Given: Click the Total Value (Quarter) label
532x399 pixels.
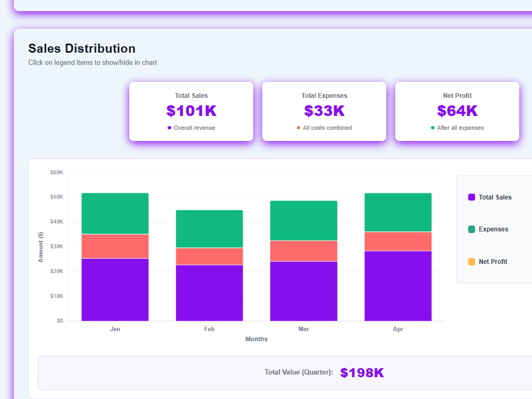Looking at the screenshot, I should 298,372.
